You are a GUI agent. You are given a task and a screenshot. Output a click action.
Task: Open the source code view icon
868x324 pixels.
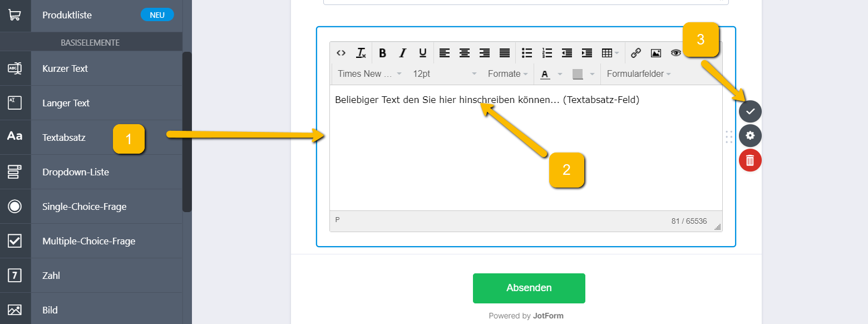click(x=341, y=53)
